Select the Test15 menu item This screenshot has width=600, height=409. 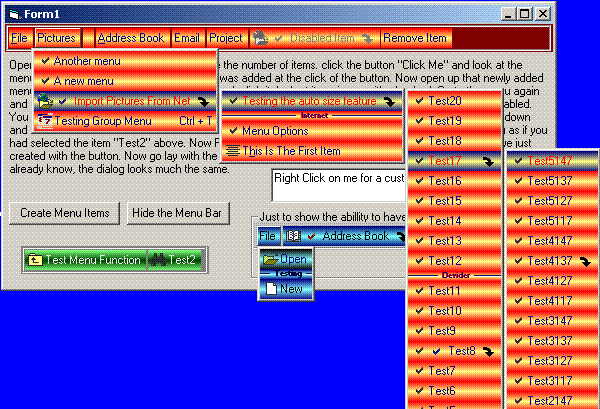(455, 200)
